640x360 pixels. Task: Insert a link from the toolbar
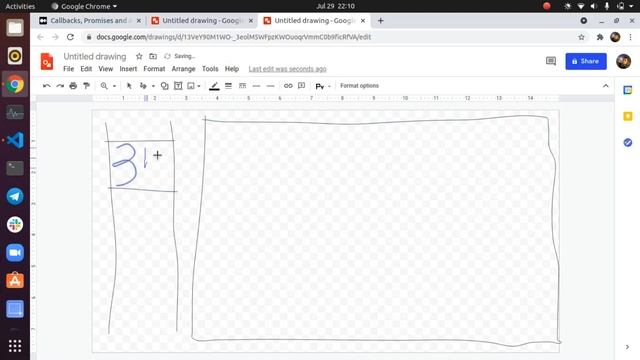pyautogui.click(x=288, y=86)
